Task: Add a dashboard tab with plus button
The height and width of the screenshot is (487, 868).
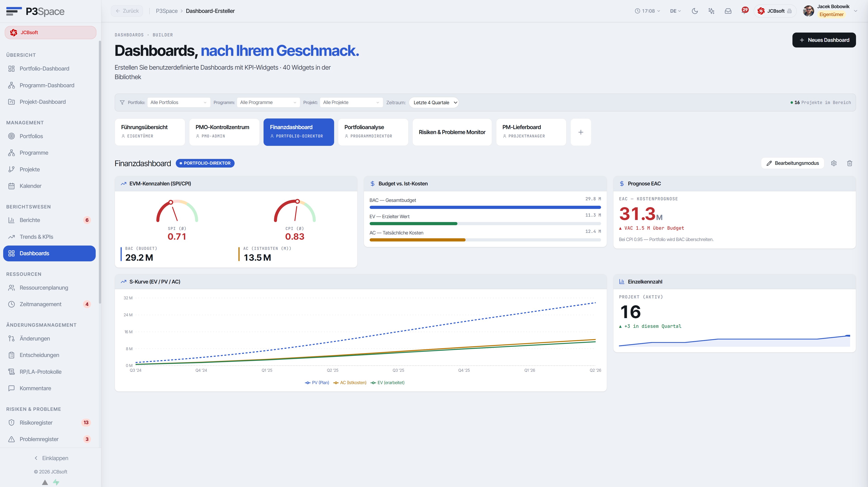Action: pyautogui.click(x=580, y=132)
